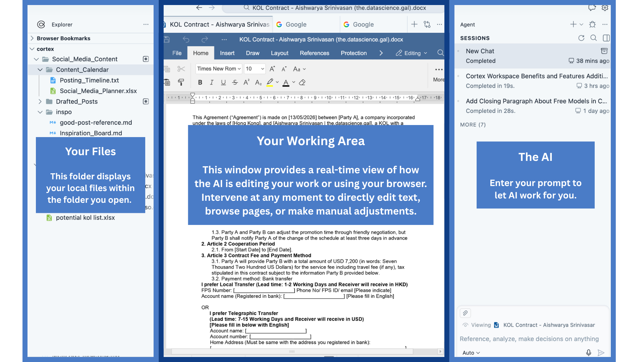Show MORE (7) sessions

473,125
